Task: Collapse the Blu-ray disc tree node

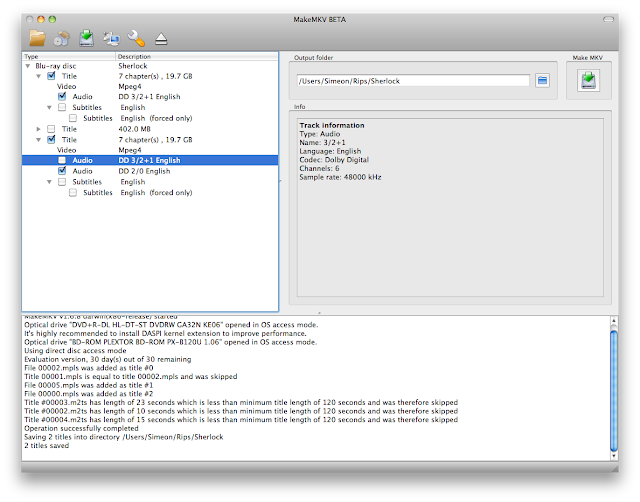Action: (x=28, y=66)
